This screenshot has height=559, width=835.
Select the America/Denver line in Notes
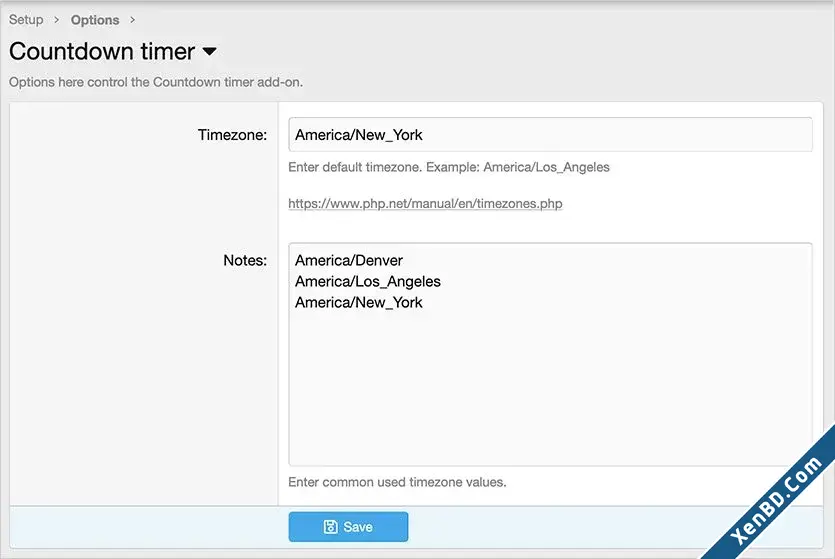pyautogui.click(x=349, y=260)
